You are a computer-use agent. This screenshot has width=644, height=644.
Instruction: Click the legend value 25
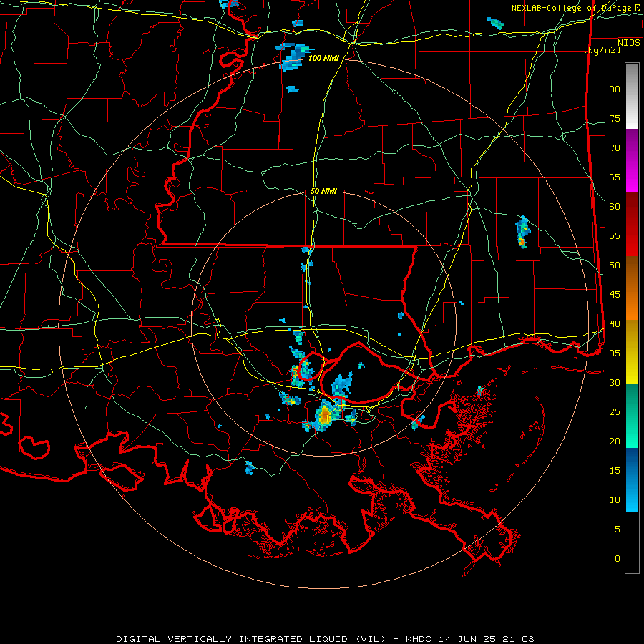pos(615,412)
